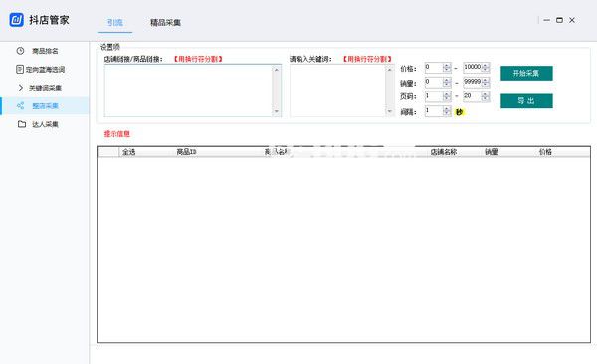The width and height of the screenshot is (597, 364).
Task: Sort by the 商品ID column header
Action: pos(187,152)
